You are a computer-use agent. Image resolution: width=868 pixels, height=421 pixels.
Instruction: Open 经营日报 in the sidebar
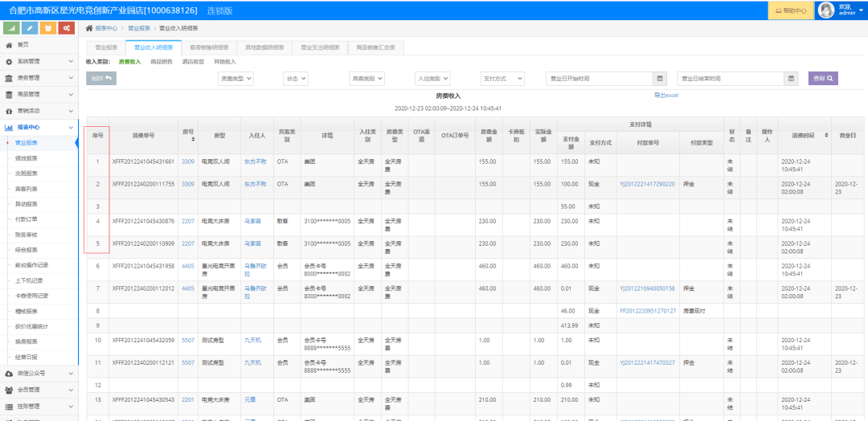point(26,356)
